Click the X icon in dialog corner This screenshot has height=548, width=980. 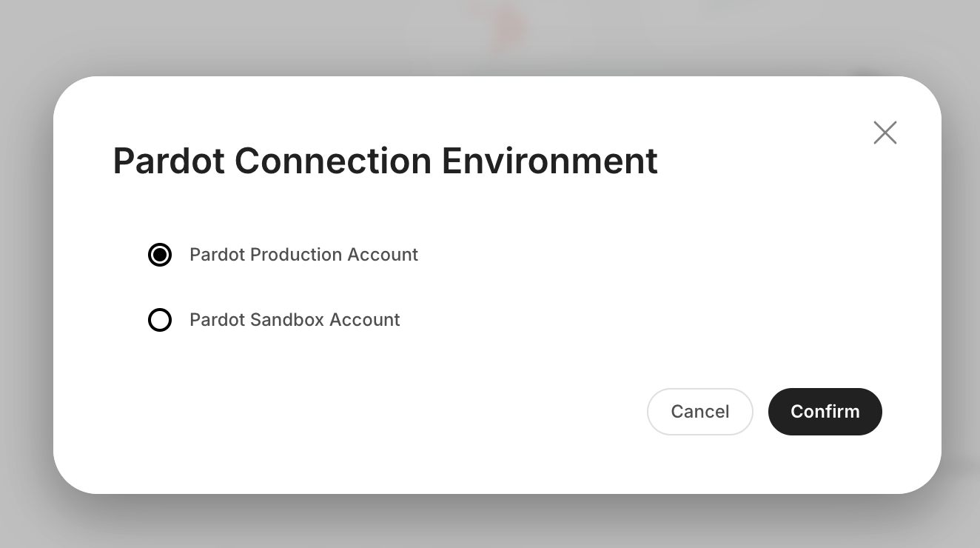[x=885, y=133]
